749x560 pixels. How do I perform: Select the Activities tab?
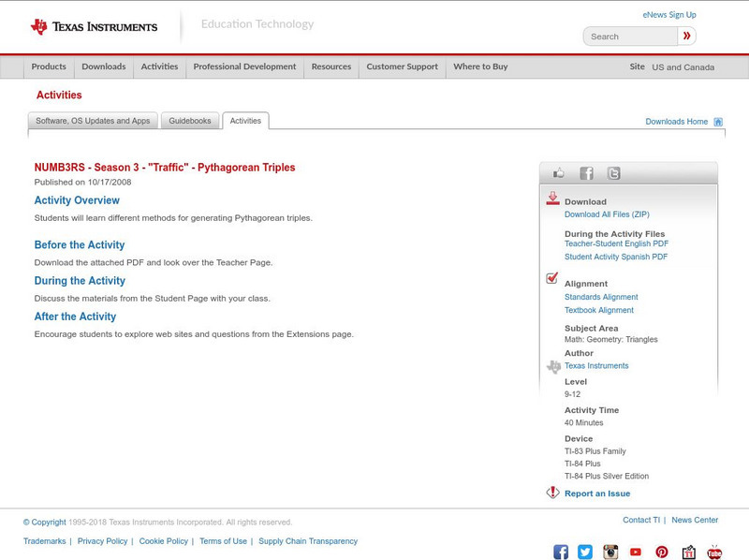pyautogui.click(x=245, y=121)
